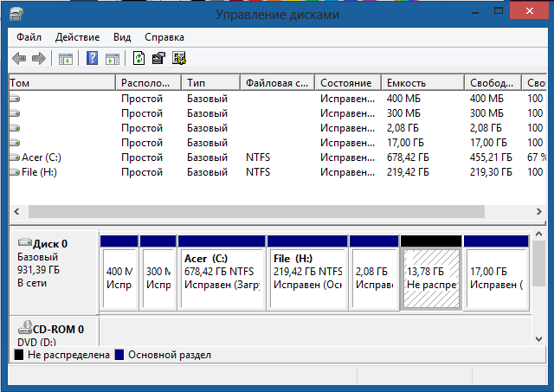Sort list by Том column header
The width and height of the screenshot is (554, 392).
pyautogui.click(x=61, y=83)
